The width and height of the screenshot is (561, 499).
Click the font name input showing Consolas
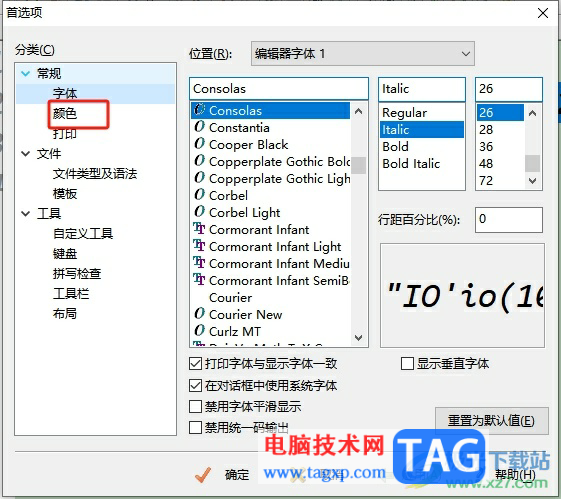tap(279, 89)
